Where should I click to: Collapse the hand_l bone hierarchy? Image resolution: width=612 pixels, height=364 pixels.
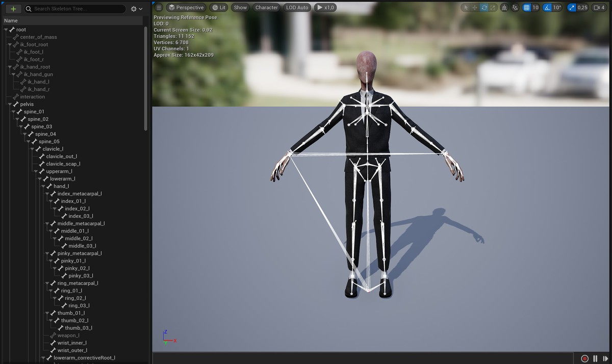click(x=44, y=186)
